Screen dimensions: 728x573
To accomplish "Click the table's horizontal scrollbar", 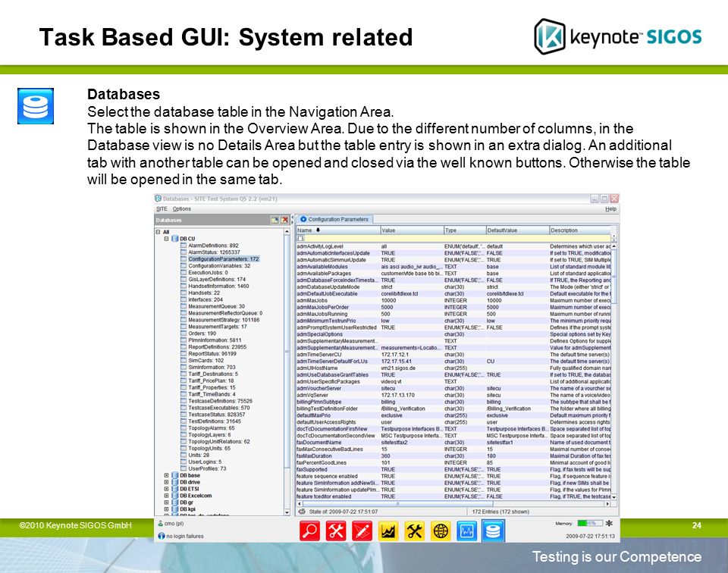I will pos(453,503).
